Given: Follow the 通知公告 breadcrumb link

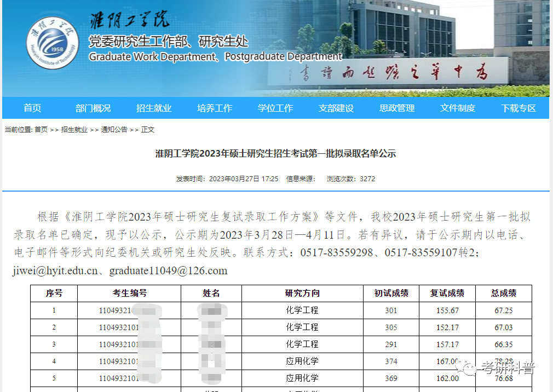Looking at the screenshot, I should [x=114, y=130].
